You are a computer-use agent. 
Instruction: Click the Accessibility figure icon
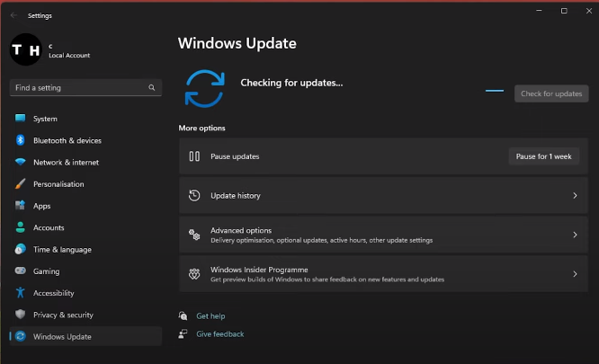21,293
